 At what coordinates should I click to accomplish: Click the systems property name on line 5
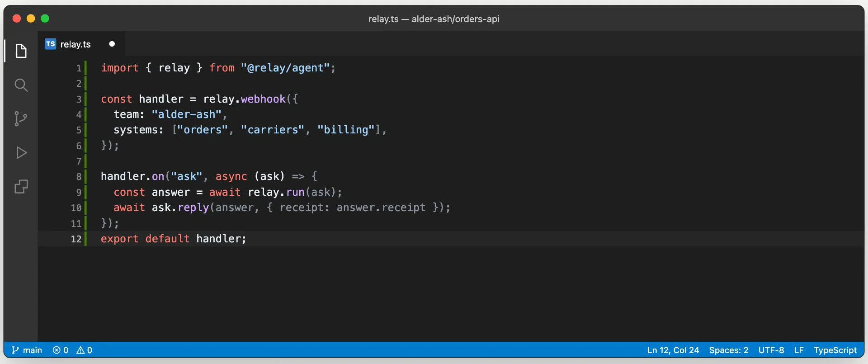pos(136,130)
